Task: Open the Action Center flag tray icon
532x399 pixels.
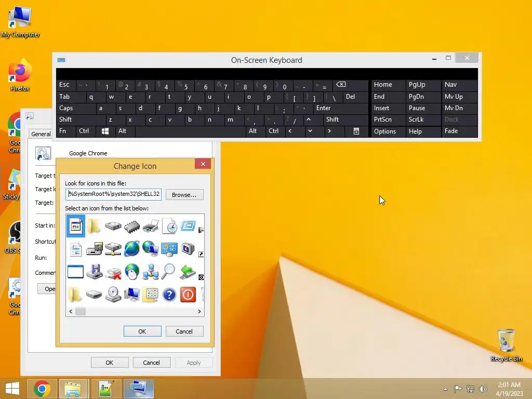Action: [458, 389]
